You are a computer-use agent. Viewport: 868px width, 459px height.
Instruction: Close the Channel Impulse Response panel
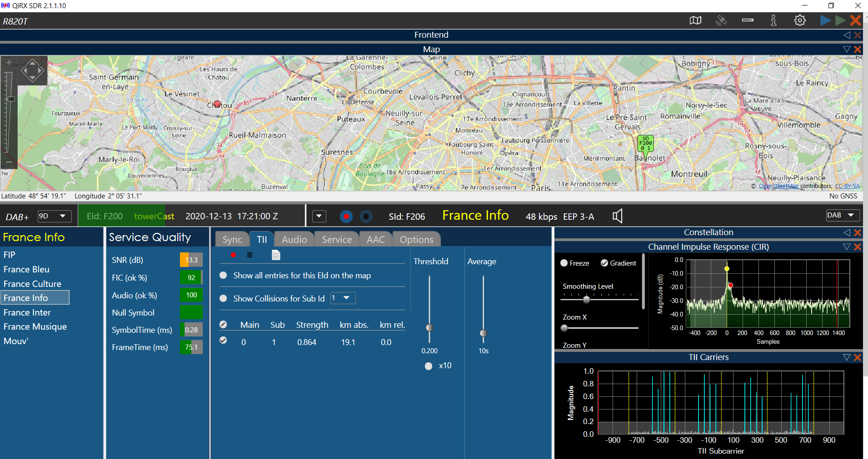pyautogui.click(x=858, y=247)
